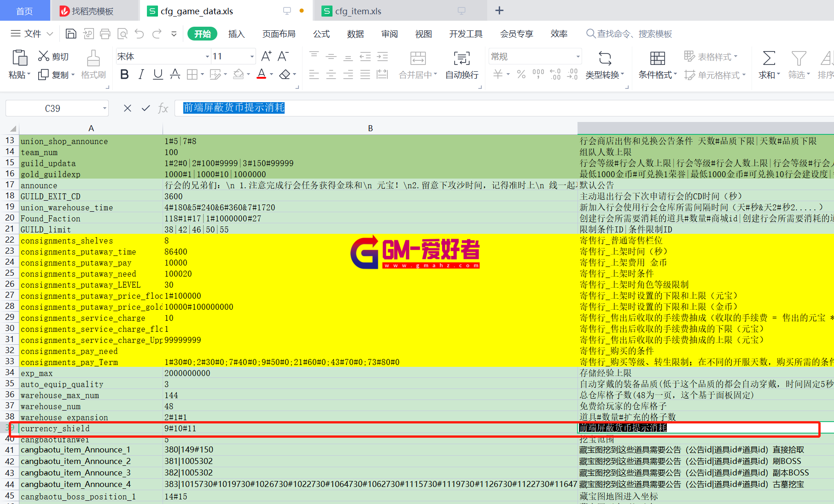Switch to the 数据 Data tab
The image size is (834, 504).
click(356, 34)
